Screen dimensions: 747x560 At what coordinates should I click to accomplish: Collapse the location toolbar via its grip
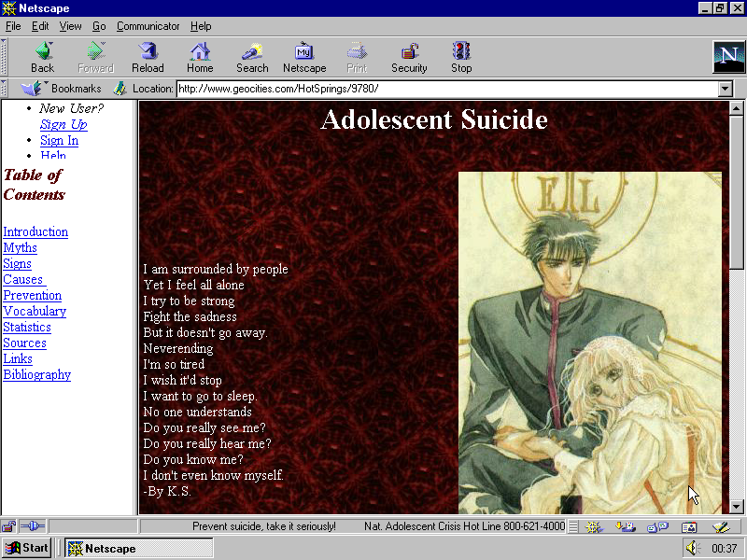pyautogui.click(x=4, y=88)
